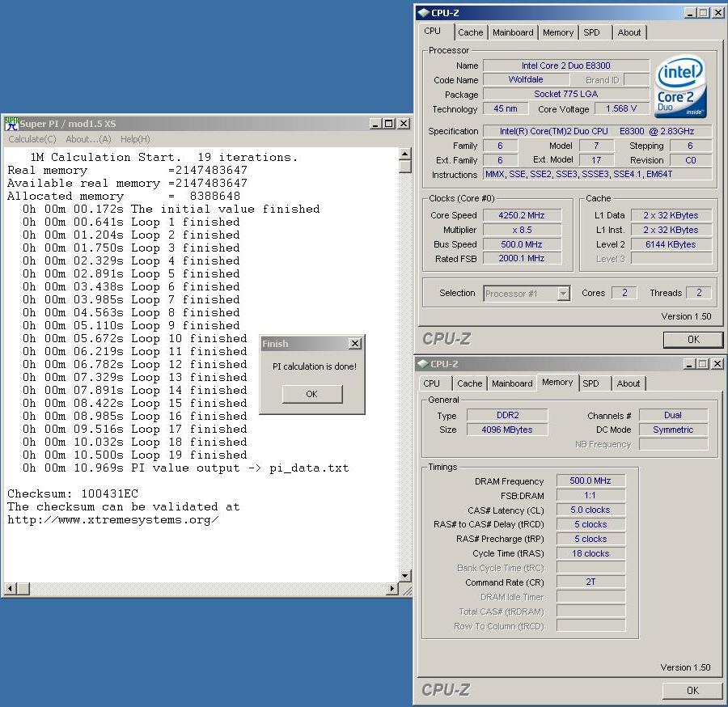Click the Package value Socket 775 LGA

point(566,94)
